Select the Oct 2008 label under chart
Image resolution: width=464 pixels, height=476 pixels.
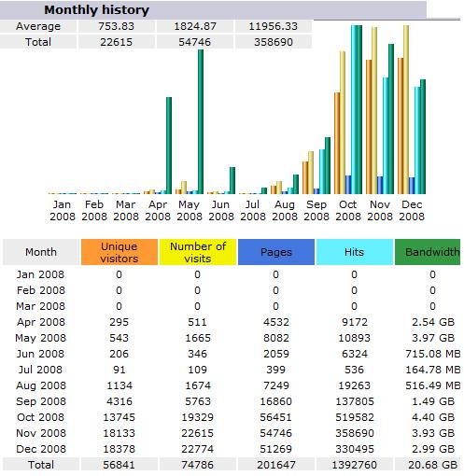pyautogui.click(x=348, y=211)
